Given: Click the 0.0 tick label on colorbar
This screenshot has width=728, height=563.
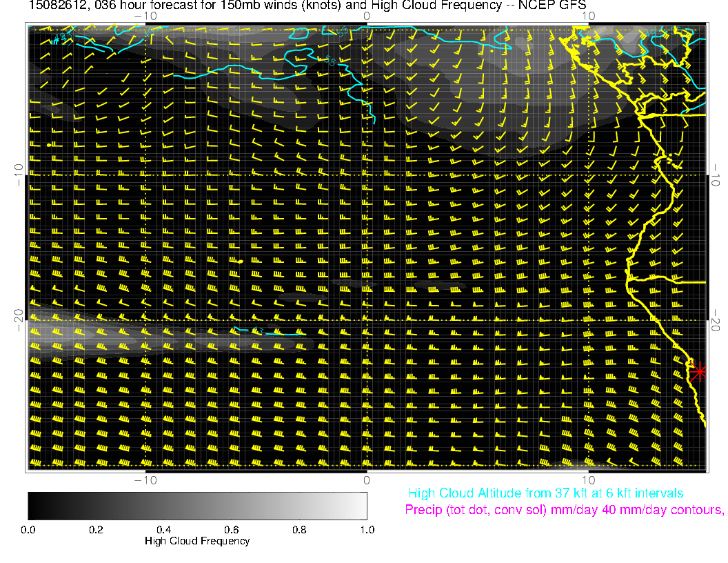Looking at the screenshot, I should click(x=28, y=530).
